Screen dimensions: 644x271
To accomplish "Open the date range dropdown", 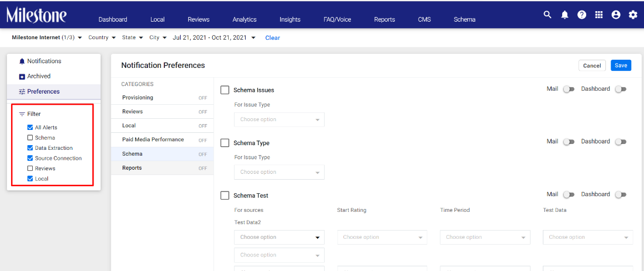I will coord(214,37).
